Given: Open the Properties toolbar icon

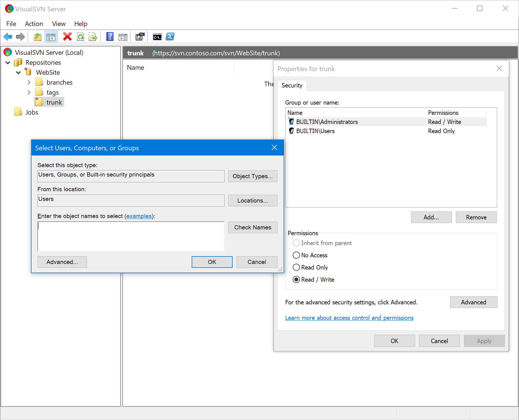Looking at the screenshot, I should click(140, 37).
